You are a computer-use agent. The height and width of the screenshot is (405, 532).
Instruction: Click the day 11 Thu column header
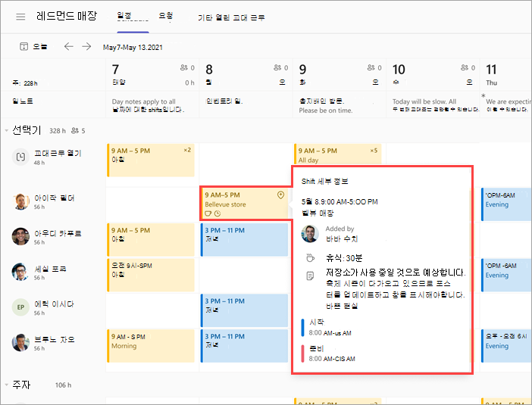(x=506, y=74)
